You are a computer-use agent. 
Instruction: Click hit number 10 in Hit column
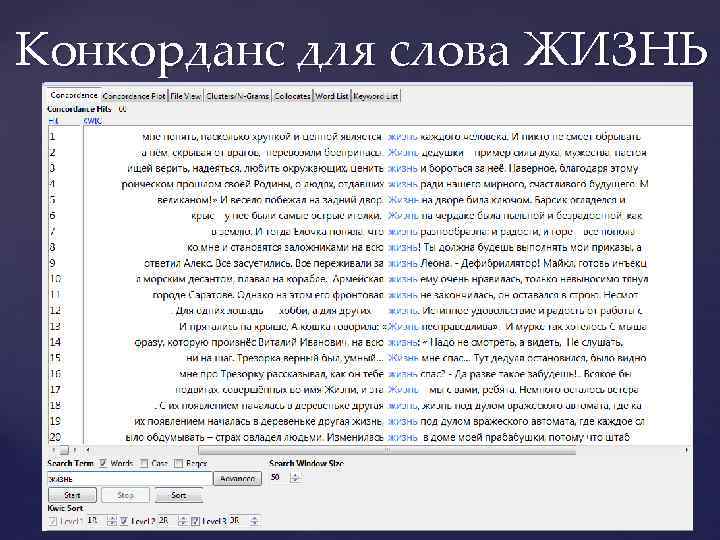[55, 279]
